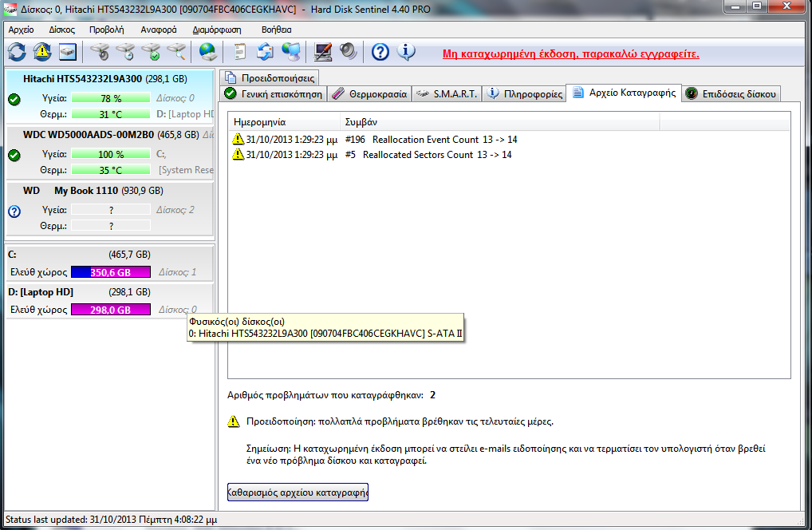Screen dimensions: 812x530
Task: Click the blue question mark help icon
Action: (380, 51)
